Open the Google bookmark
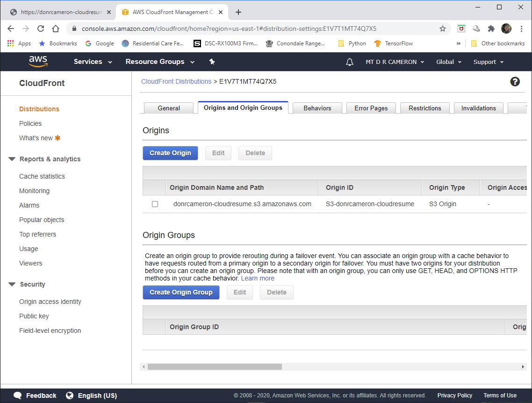 (x=100, y=43)
